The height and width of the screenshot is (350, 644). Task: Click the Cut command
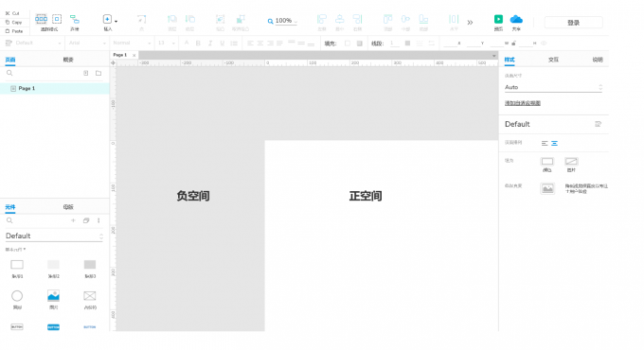pos(12,13)
